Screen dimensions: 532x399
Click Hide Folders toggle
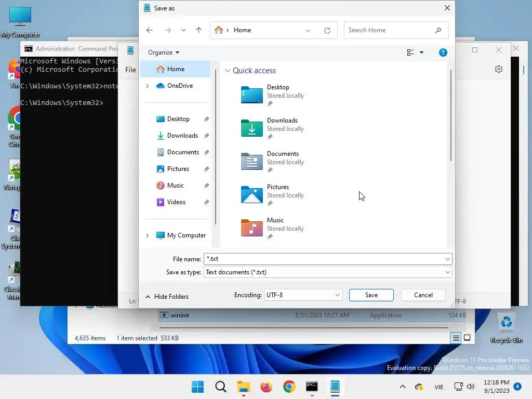(x=167, y=297)
